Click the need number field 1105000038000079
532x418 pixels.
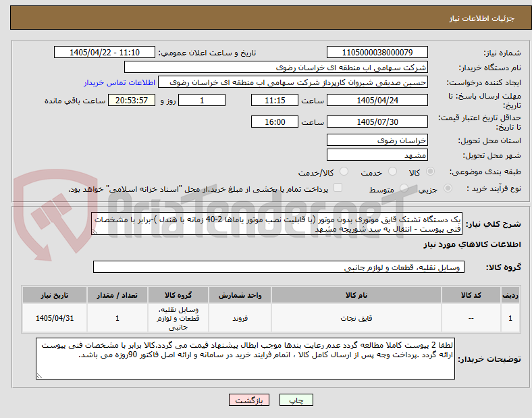[x=377, y=52]
